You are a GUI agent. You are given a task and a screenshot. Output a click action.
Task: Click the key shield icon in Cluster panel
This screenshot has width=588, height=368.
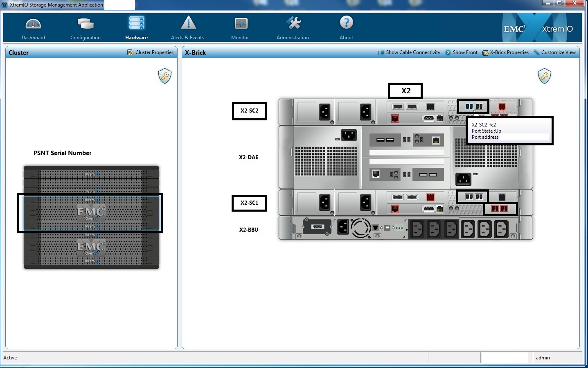pyautogui.click(x=165, y=76)
